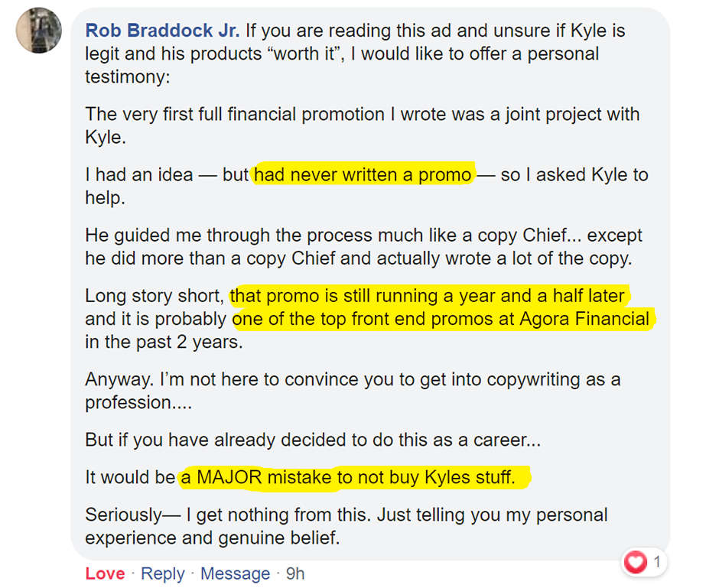
Task: Open the Rob Braddock Jr. name link
Action: [162, 31]
